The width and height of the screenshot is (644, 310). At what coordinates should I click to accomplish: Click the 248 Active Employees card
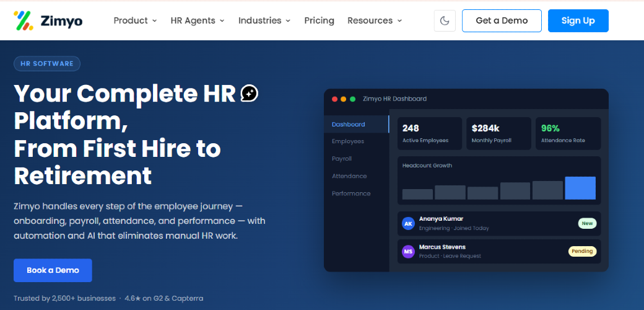tap(430, 134)
